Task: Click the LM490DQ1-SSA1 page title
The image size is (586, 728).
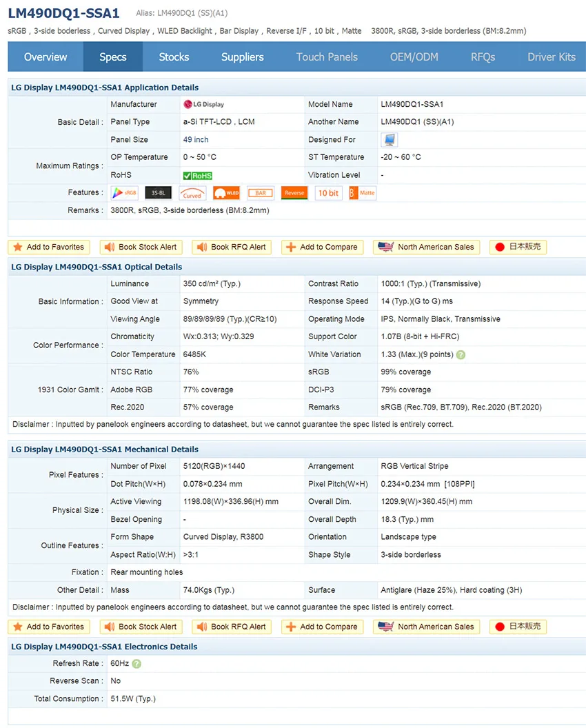Action: pos(64,13)
